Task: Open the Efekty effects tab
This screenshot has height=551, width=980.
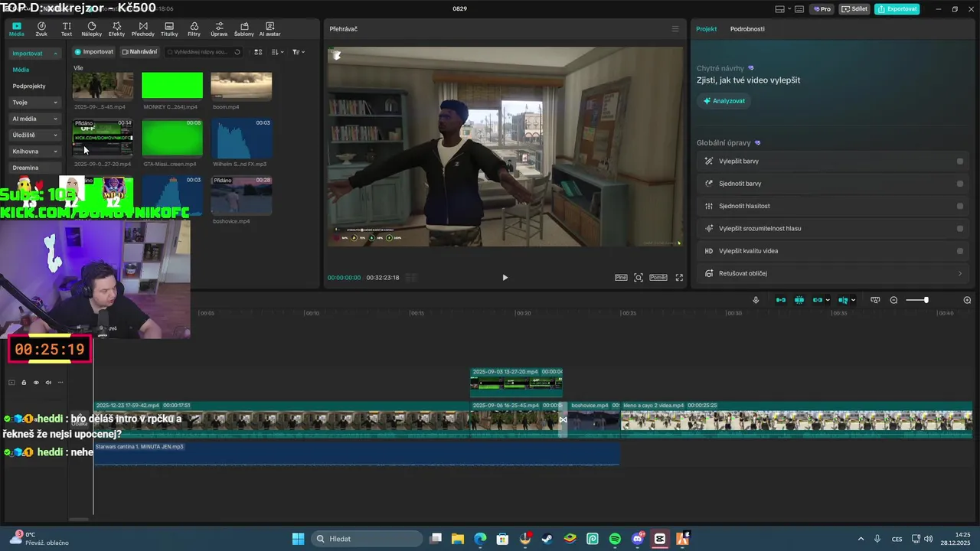Action: coord(116,29)
